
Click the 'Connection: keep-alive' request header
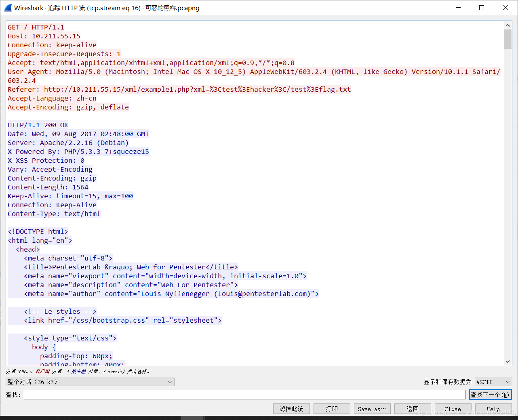[52, 45]
